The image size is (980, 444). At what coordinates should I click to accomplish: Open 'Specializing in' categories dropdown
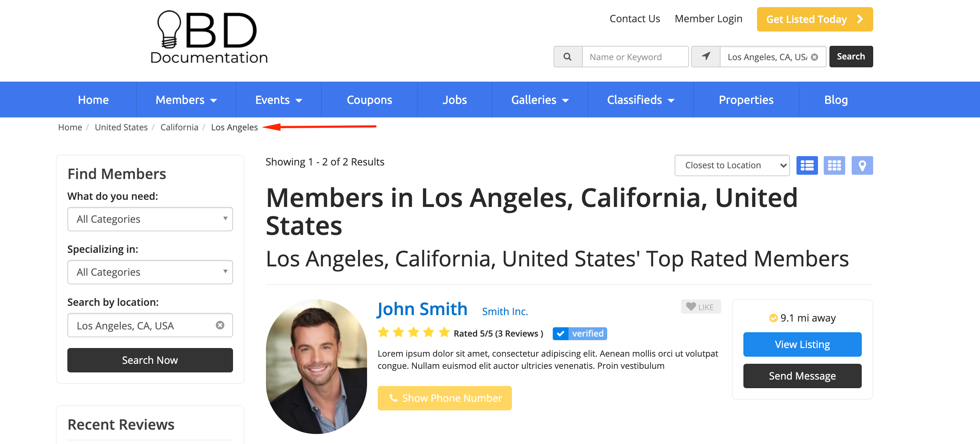[x=150, y=272]
